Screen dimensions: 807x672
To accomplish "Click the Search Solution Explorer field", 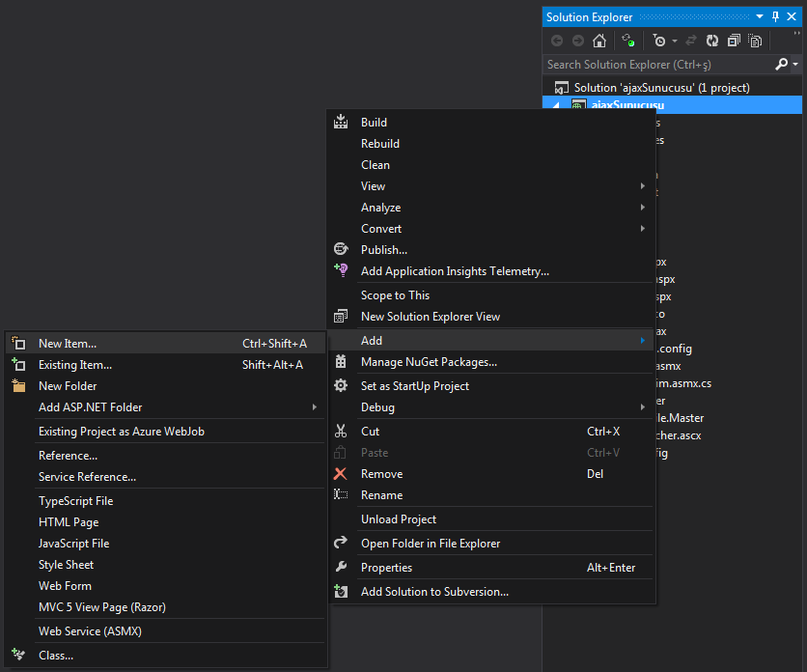I will pyautogui.click(x=658, y=65).
